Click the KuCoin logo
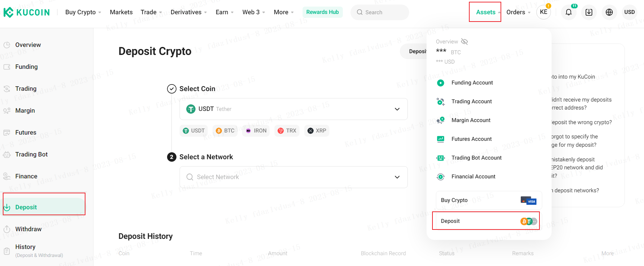 pos(26,12)
